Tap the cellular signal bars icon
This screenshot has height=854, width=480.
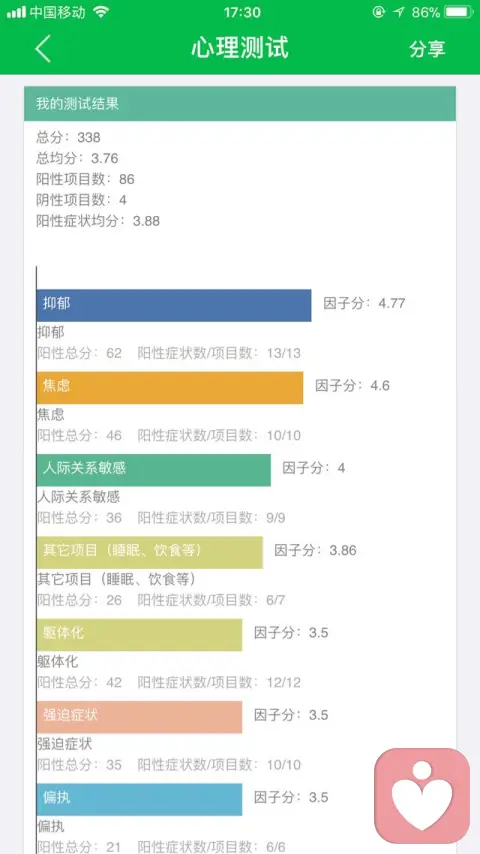coord(16,12)
